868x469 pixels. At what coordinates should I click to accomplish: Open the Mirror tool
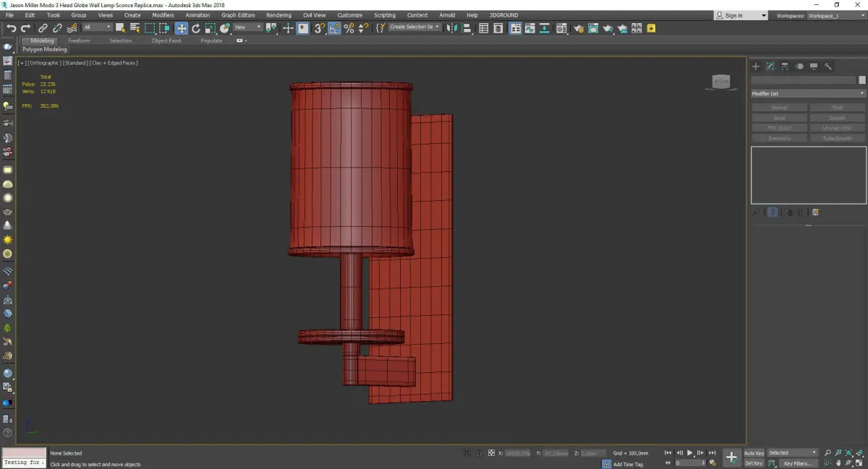[452, 28]
